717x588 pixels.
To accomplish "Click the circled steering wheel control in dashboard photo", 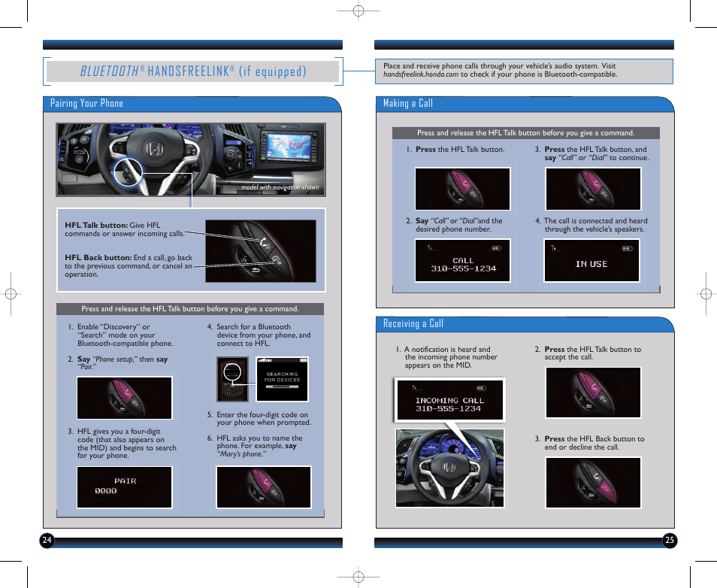I will click(128, 172).
